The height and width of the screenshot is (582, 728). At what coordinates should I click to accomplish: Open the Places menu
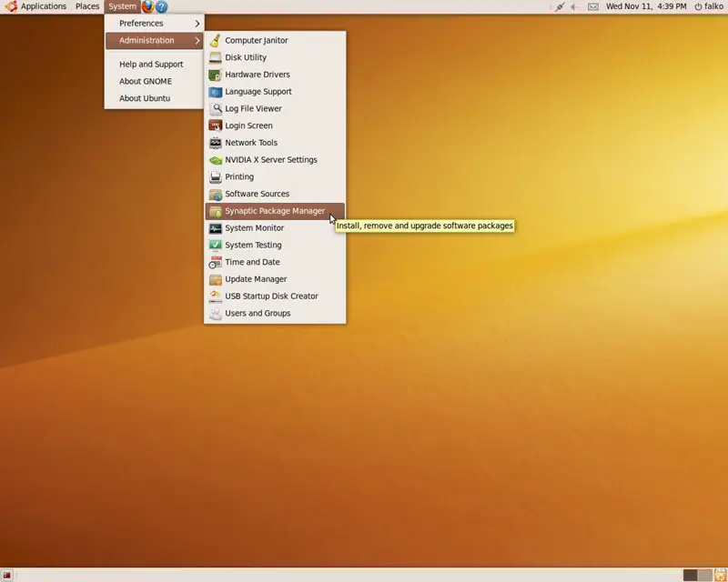87,6
